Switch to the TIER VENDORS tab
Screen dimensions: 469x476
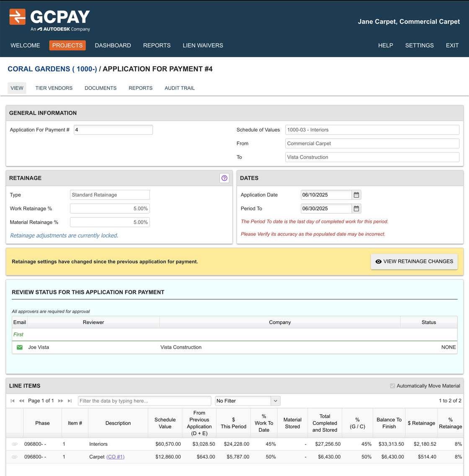(x=54, y=88)
